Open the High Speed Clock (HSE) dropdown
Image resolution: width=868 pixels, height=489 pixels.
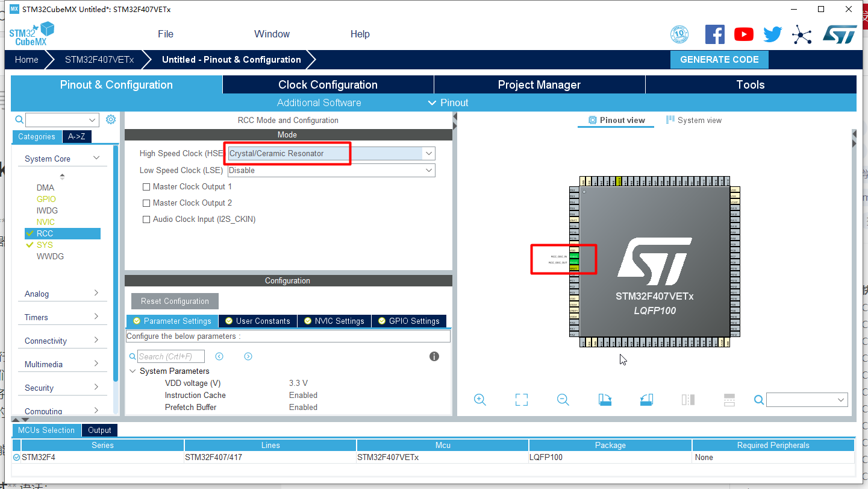[428, 153]
